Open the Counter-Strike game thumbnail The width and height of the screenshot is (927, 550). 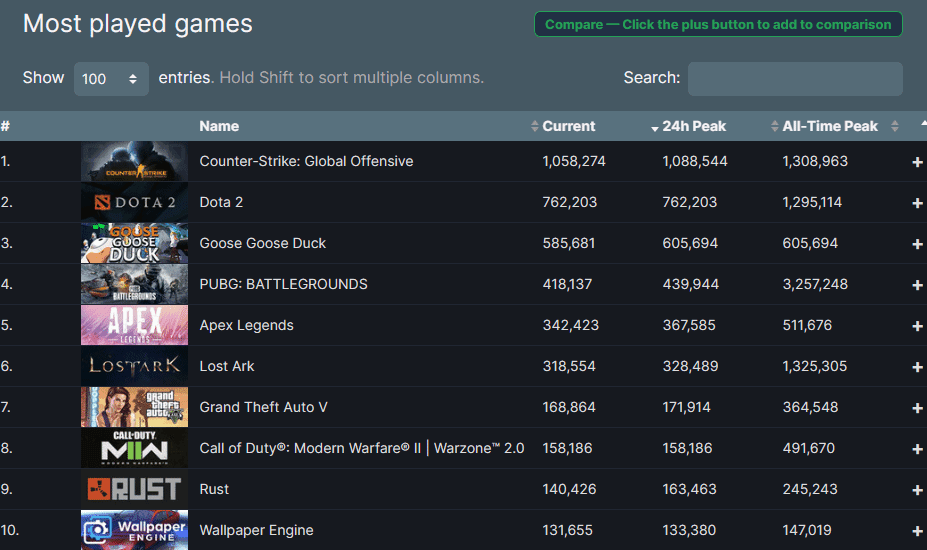click(x=134, y=161)
